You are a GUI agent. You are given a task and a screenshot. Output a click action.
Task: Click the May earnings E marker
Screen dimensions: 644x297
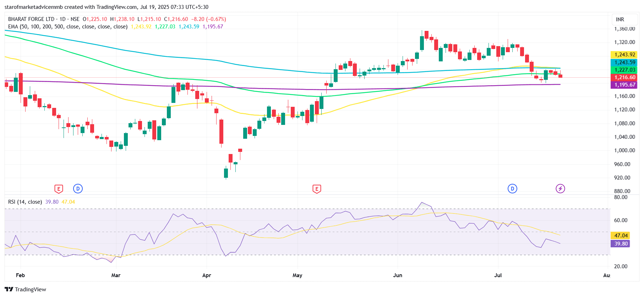[x=317, y=189]
